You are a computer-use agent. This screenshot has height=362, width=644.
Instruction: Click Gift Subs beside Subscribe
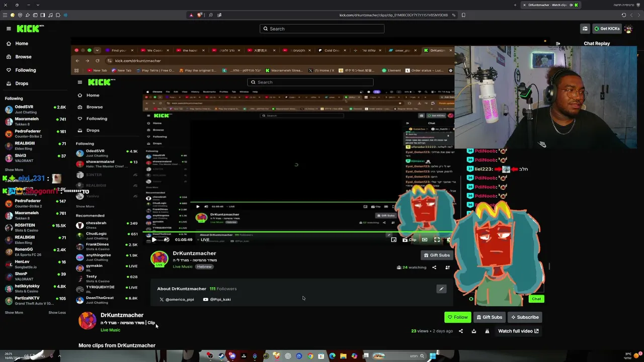pyautogui.click(x=489, y=317)
